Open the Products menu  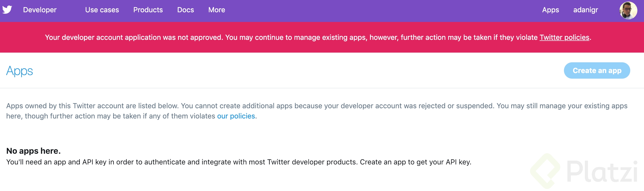pos(148,10)
